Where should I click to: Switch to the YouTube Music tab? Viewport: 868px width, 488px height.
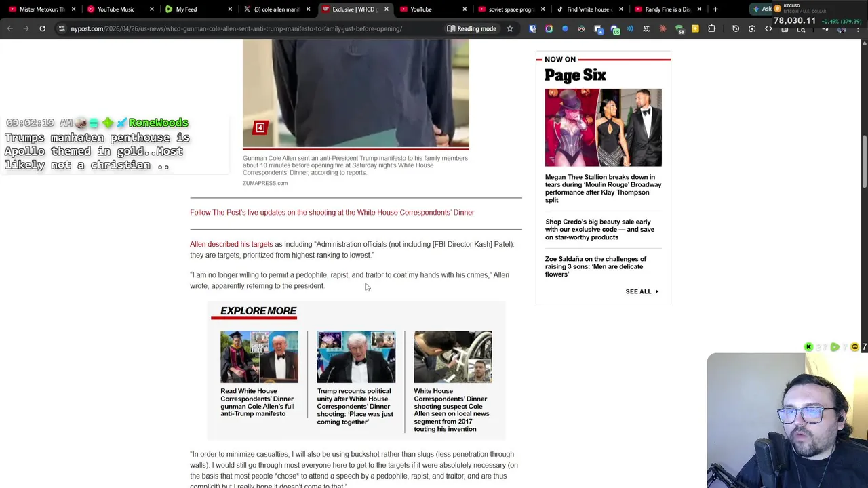(x=116, y=9)
